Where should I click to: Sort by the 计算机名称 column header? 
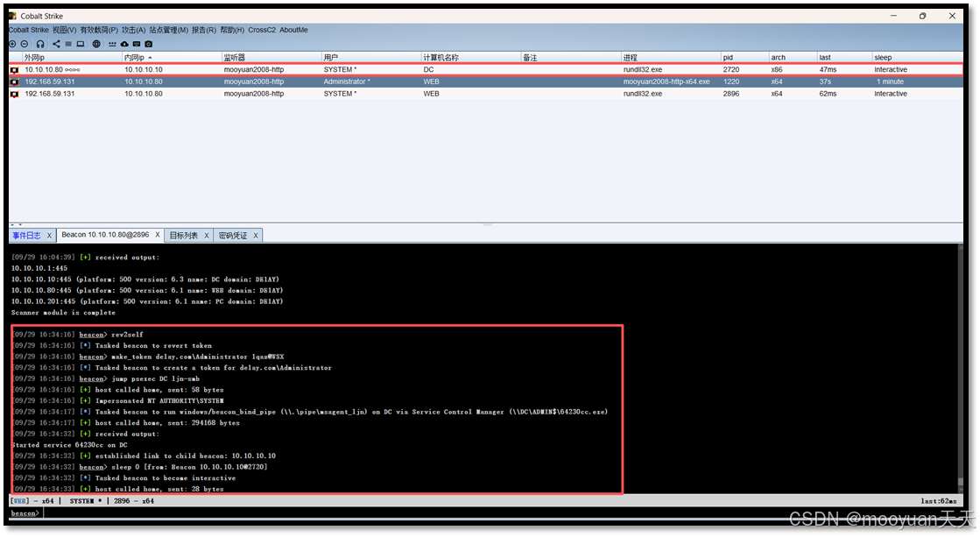470,58
